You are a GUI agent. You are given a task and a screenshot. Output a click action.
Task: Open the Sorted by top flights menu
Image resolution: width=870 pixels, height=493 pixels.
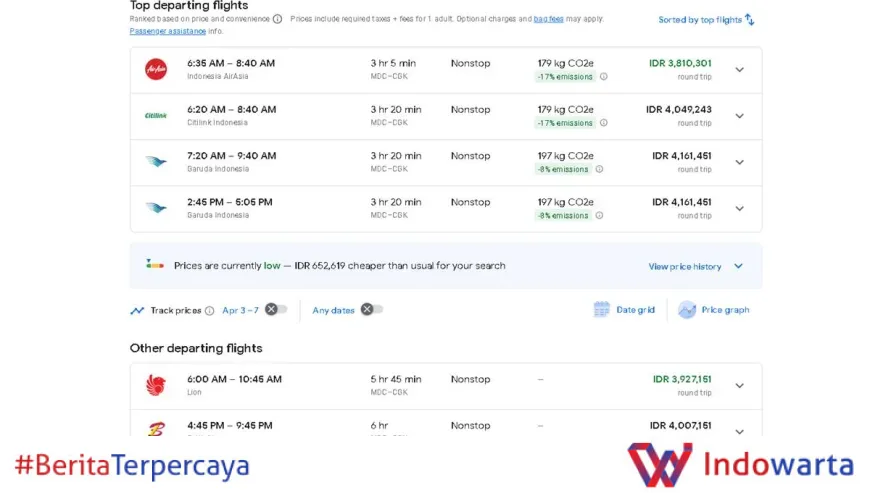pyautogui.click(x=706, y=20)
